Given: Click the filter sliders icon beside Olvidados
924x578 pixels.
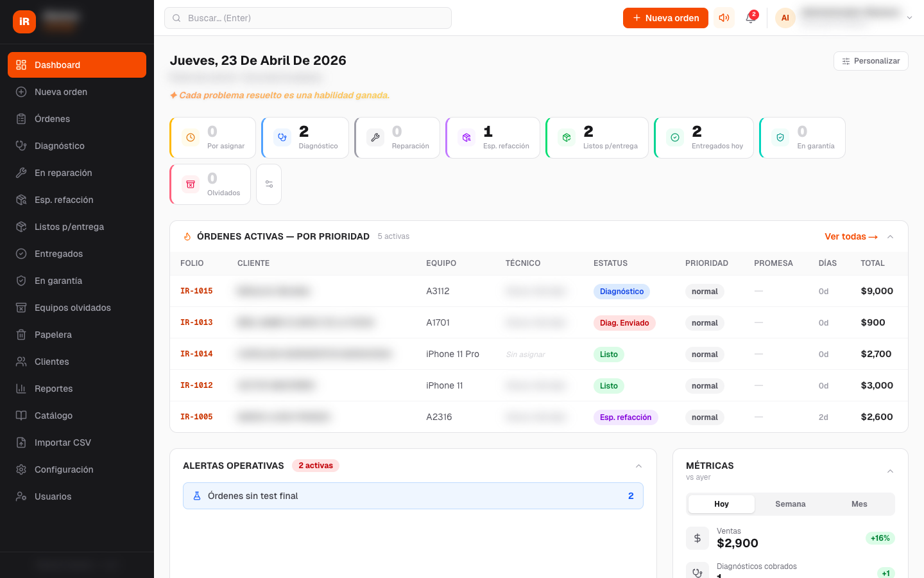Looking at the screenshot, I should coord(269,184).
